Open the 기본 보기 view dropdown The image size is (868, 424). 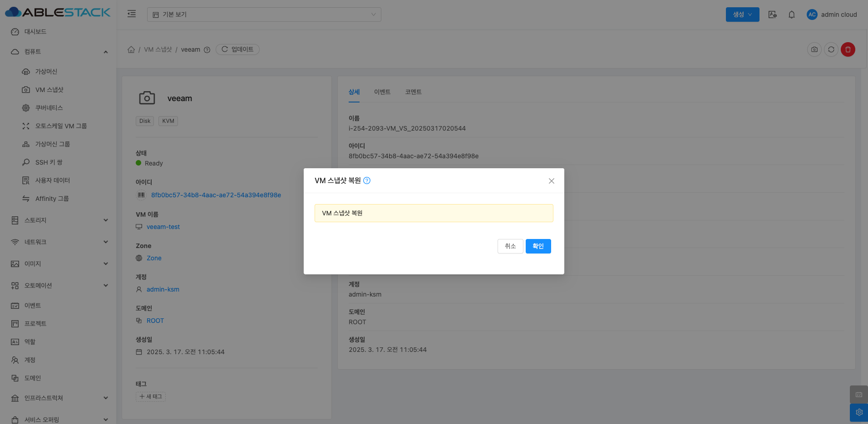[x=264, y=15]
